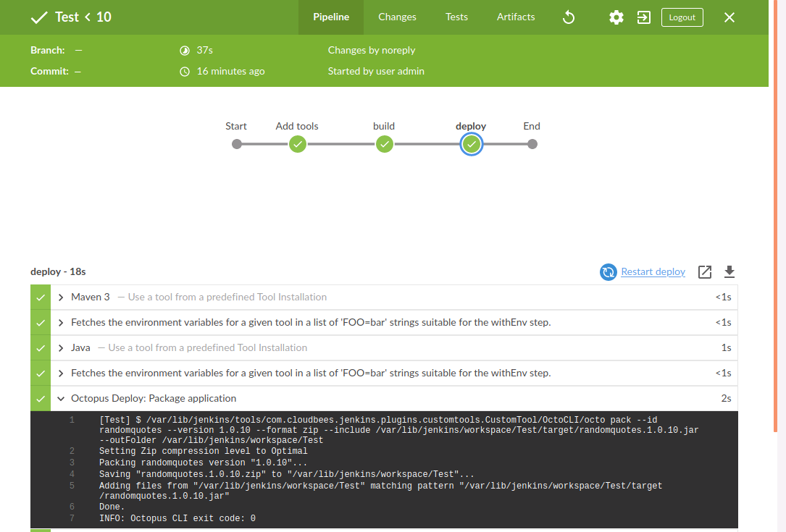Screen dimensions: 786x532
Task: Open the Tests tab
Action: pyautogui.click(x=456, y=17)
